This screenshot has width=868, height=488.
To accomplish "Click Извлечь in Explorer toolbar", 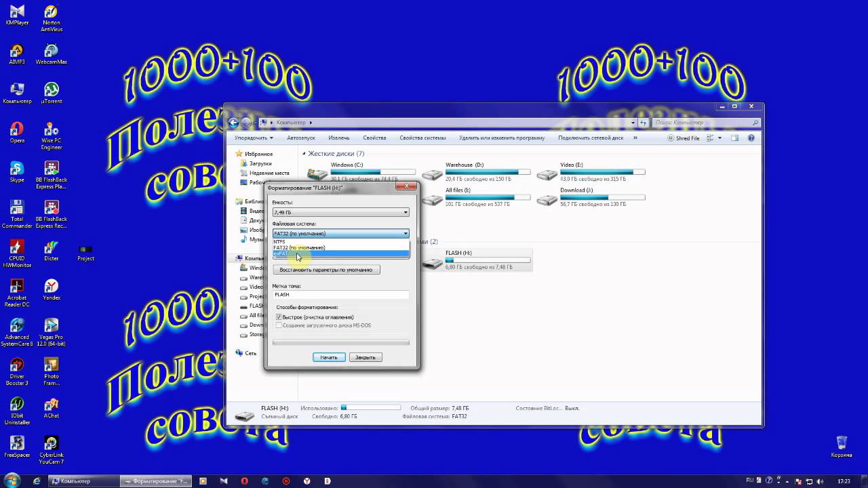I will [339, 138].
